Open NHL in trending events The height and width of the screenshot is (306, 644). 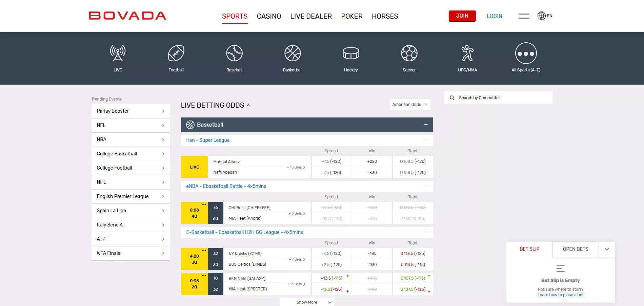pyautogui.click(x=130, y=182)
